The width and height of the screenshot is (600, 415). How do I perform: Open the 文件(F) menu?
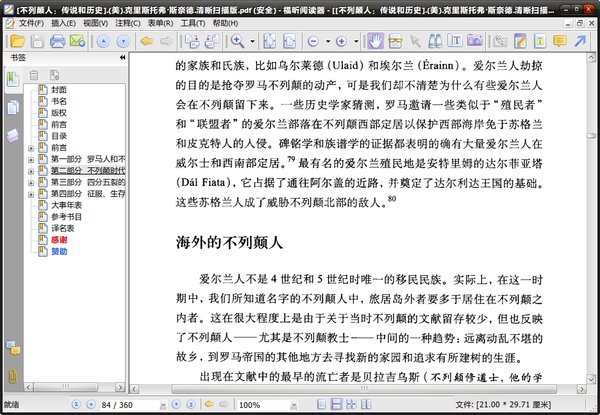coord(30,21)
